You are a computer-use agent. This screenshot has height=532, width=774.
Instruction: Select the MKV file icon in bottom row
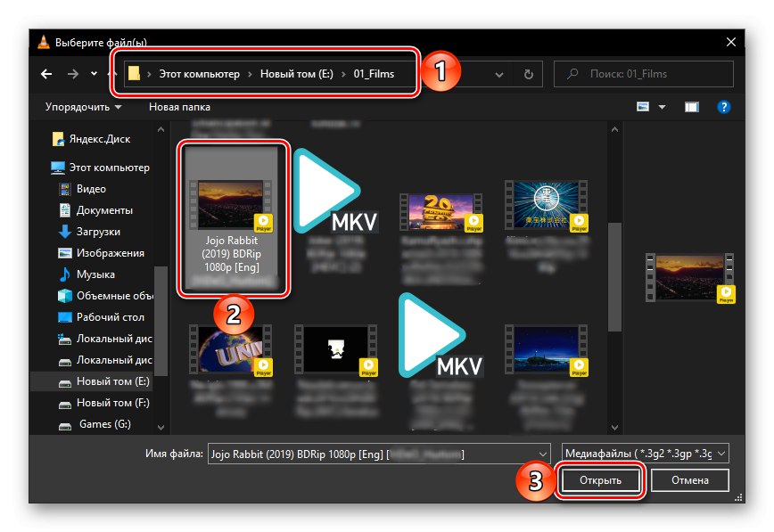coord(441,336)
